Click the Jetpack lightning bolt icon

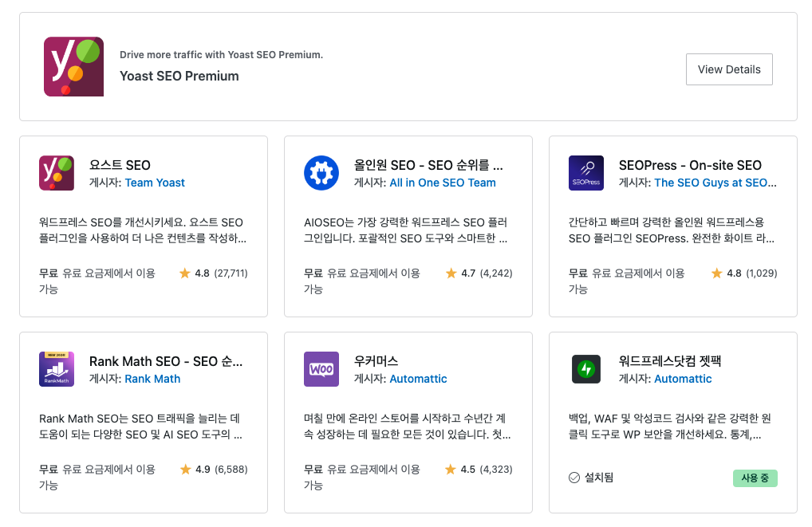585,368
